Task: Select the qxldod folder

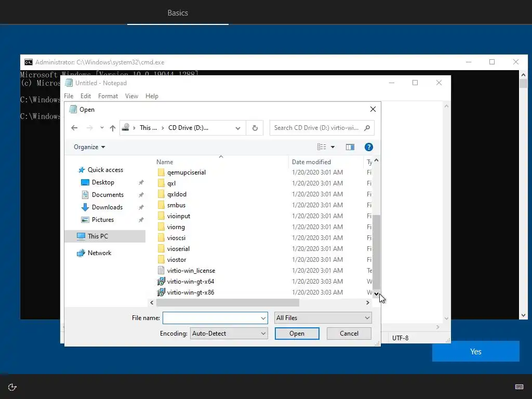Action: pos(177,194)
